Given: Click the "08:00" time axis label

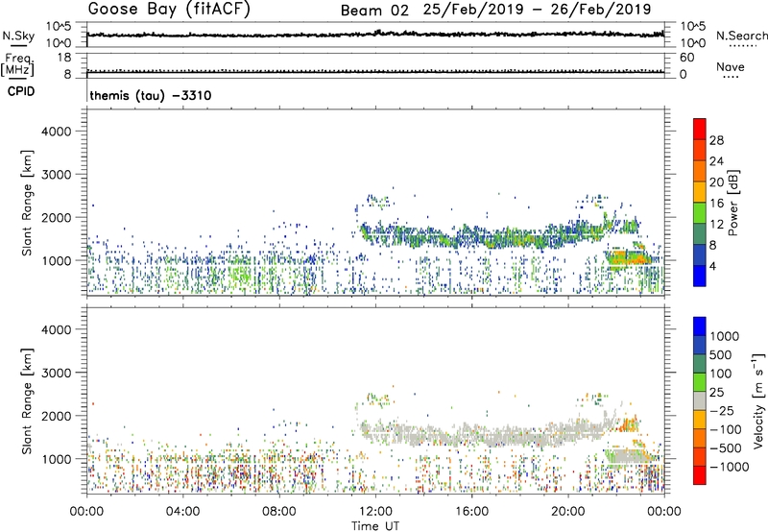Looking at the screenshot, I should pos(279,512).
